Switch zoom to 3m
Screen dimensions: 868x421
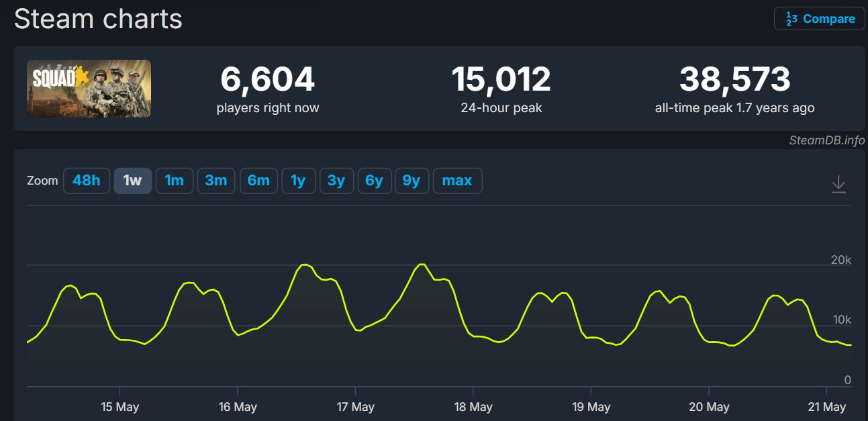click(216, 181)
